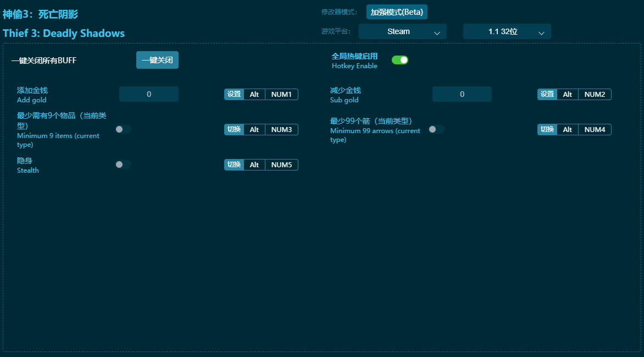Select the NUM3 hotkey key box
Image resolution: width=644 pixels, height=357 pixels.
(281, 129)
